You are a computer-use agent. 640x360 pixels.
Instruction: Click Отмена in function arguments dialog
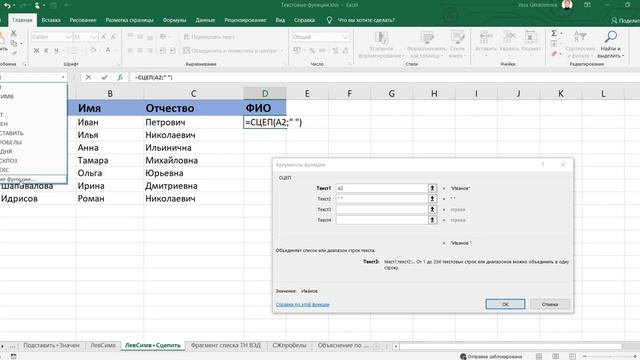550,304
